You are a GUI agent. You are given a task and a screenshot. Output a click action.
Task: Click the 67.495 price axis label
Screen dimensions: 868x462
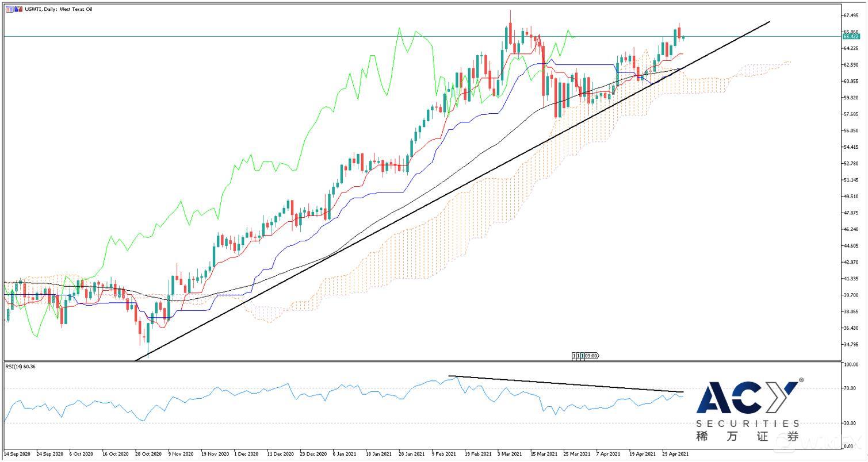(850, 16)
